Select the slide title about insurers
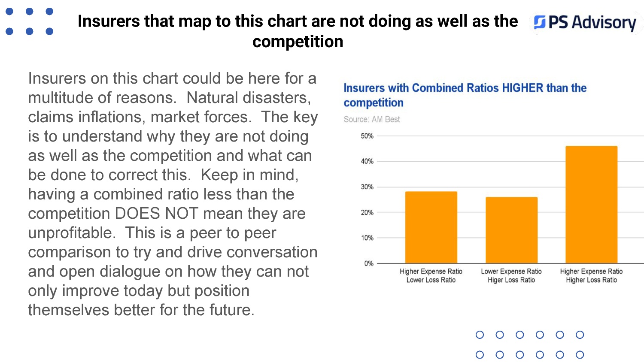This screenshot has width=644, height=362. (x=298, y=31)
